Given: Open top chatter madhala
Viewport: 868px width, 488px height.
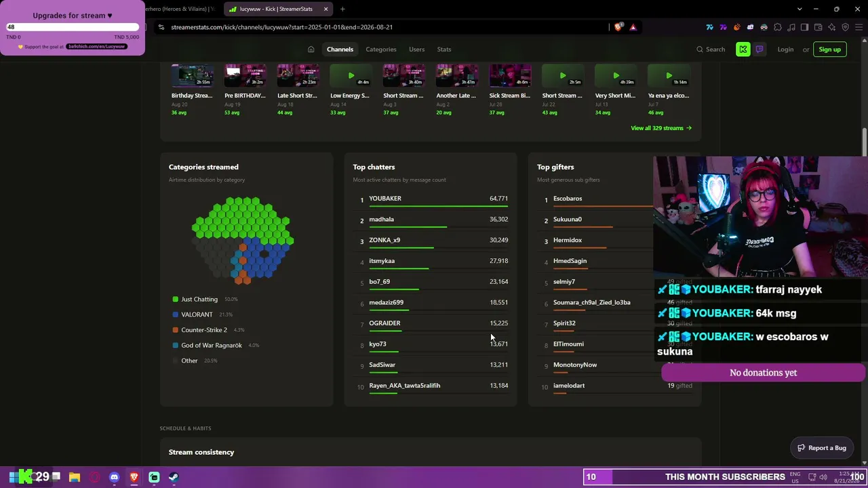Looking at the screenshot, I should tap(381, 220).
